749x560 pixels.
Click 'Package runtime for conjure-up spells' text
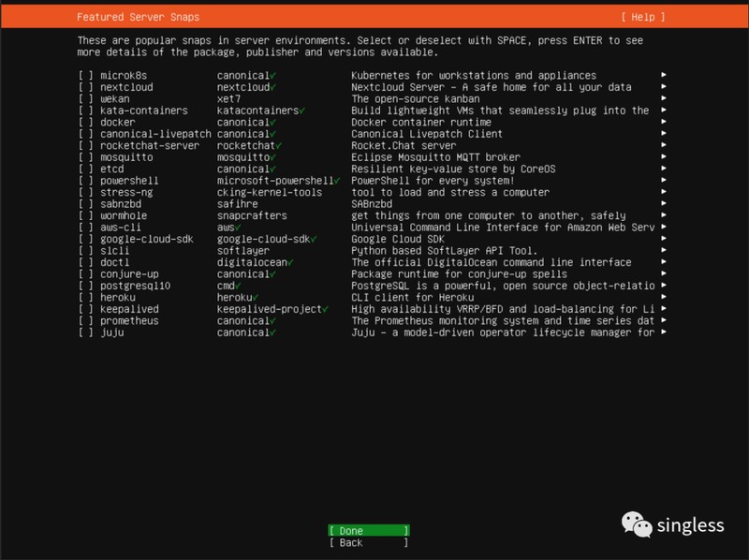pyautogui.click(x=459, y=274)
